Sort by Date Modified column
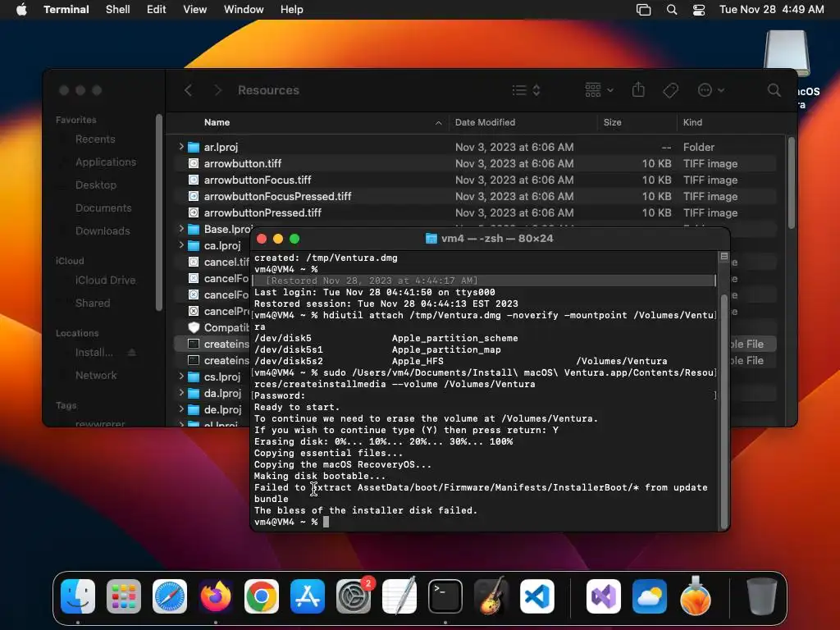840x630 pixels. (x=523, y=122)
